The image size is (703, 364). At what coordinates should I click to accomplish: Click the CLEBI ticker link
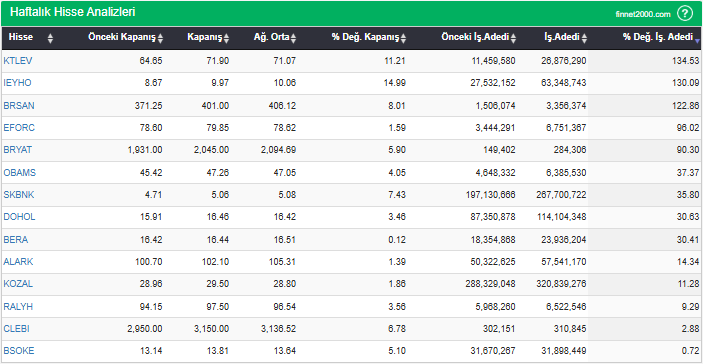pos(17,329)
